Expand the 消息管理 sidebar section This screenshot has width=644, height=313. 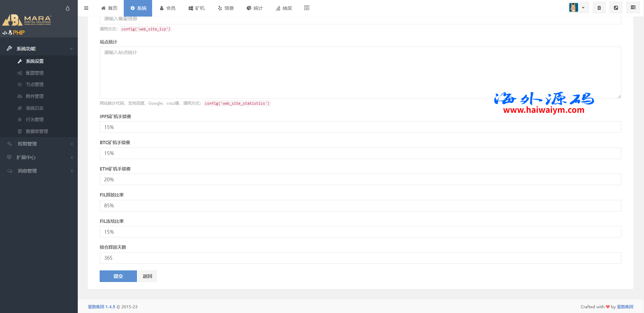tap(39, 171)
